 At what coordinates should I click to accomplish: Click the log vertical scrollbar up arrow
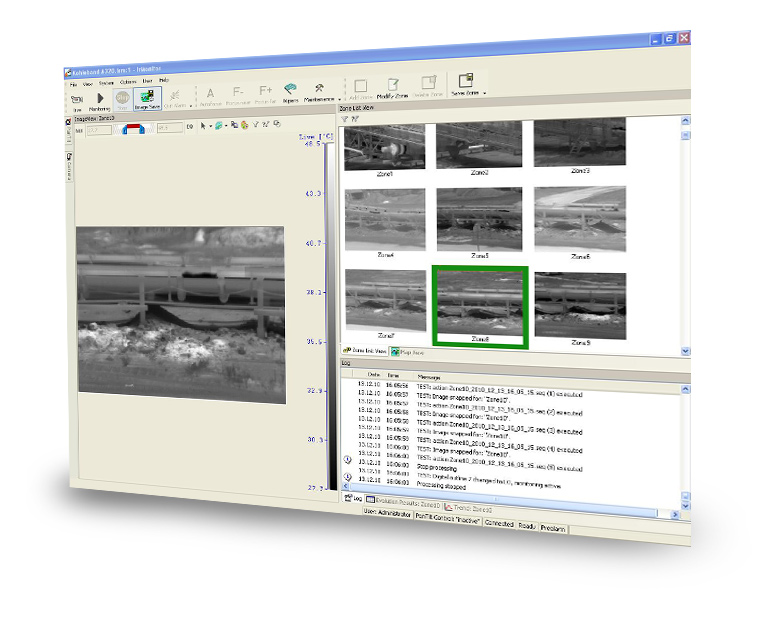tap(685, 389)
